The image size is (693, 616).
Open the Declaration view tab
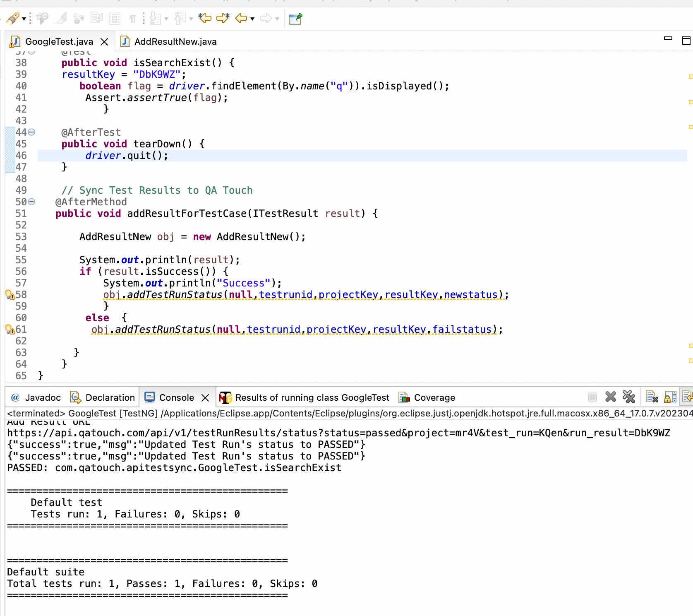click(102, 397)
